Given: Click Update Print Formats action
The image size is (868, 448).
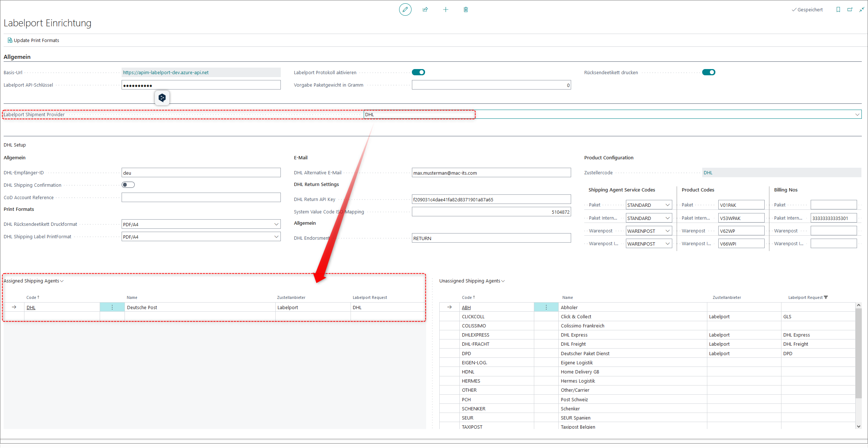Looking at the screenshot, I should [33, 41].
